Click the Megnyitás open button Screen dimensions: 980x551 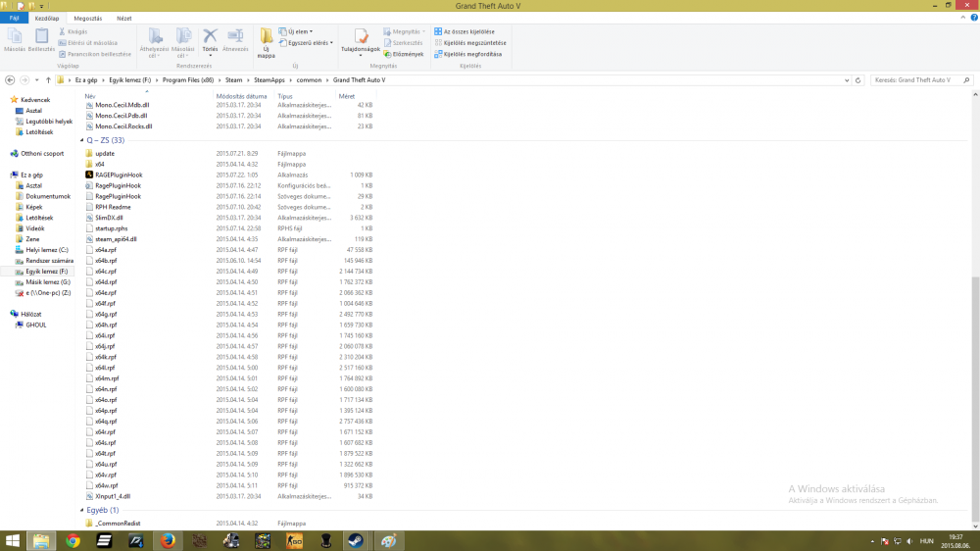(x=405, y=31)
